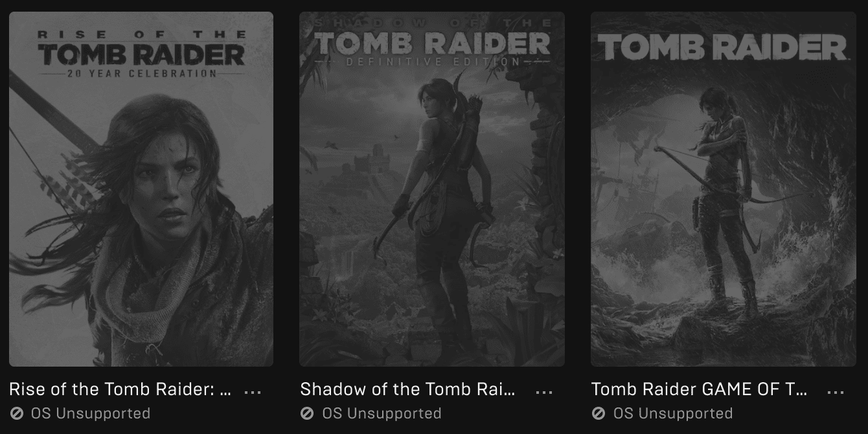Open Tomb Raider GAME OF THE YEAR cover
The image size is (868, 434).
click(x=724, y=189)
